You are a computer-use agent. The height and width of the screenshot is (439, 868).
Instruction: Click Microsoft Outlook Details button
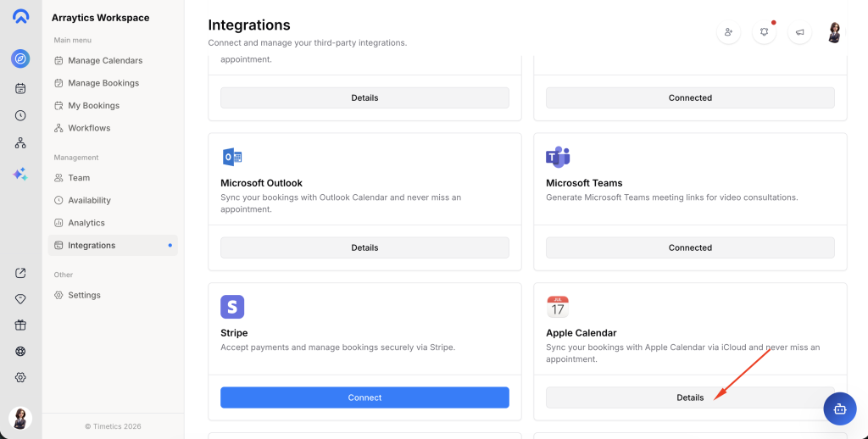(364, 247)
